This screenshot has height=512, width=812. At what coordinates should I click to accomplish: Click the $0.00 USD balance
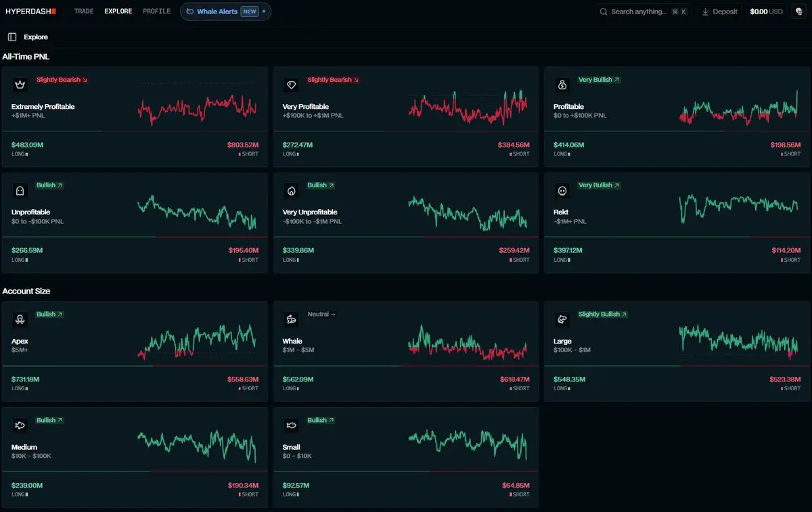[x=766, y=11]
